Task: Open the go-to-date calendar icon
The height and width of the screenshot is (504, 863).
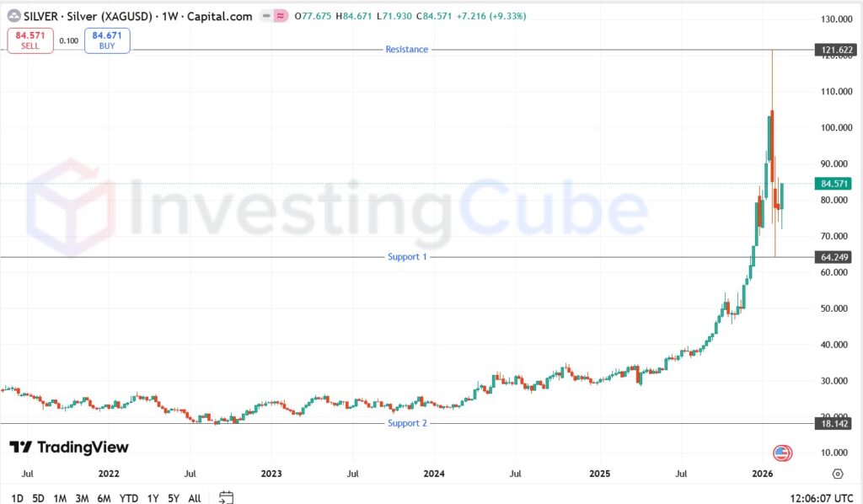Action: pos(225,497)
